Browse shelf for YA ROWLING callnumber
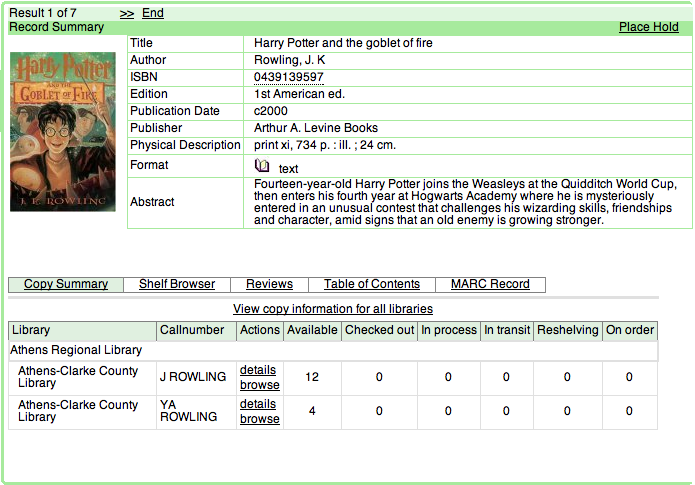Image resolution: width=695 pixels, height=485 pixels. point(260,419)
